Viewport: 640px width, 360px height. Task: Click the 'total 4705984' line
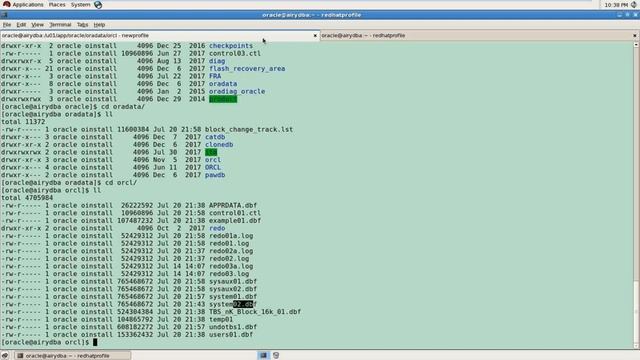point(27,198)
